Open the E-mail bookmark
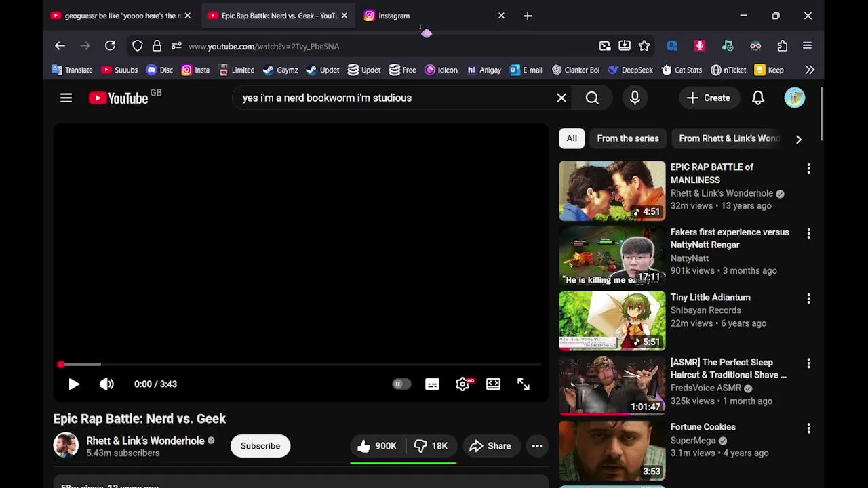This screenshot has width=868, height=488. [x=526, y=70]
